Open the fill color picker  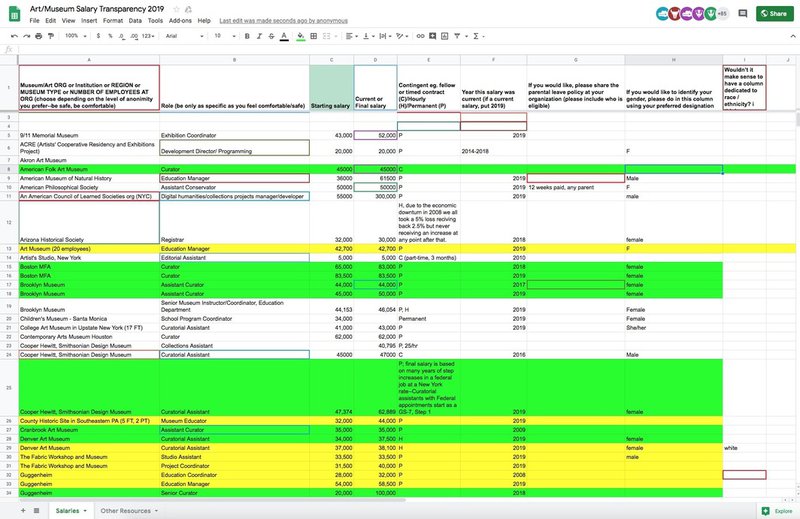pyautogui.click(x=301, y=35)
